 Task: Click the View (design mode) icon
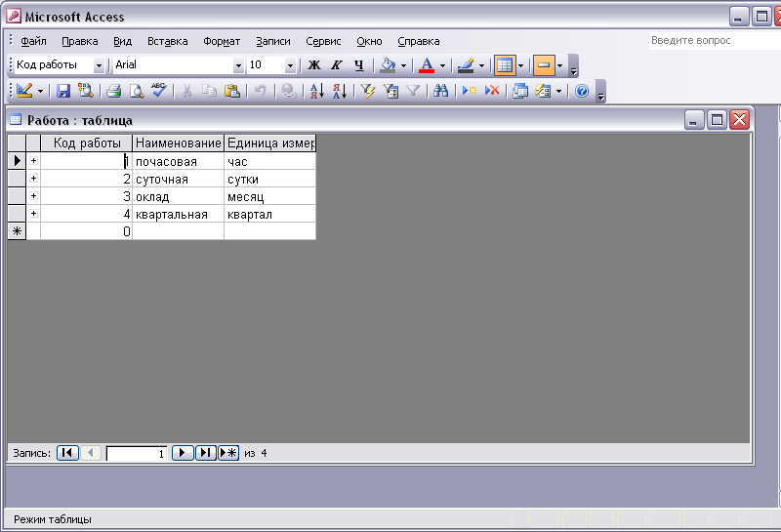point(24,91)
